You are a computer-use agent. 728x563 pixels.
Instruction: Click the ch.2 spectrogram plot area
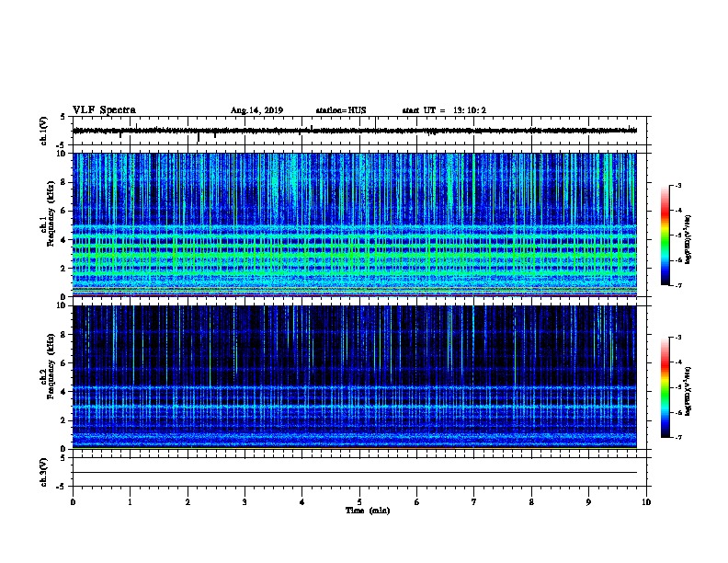tap(355, 377)
